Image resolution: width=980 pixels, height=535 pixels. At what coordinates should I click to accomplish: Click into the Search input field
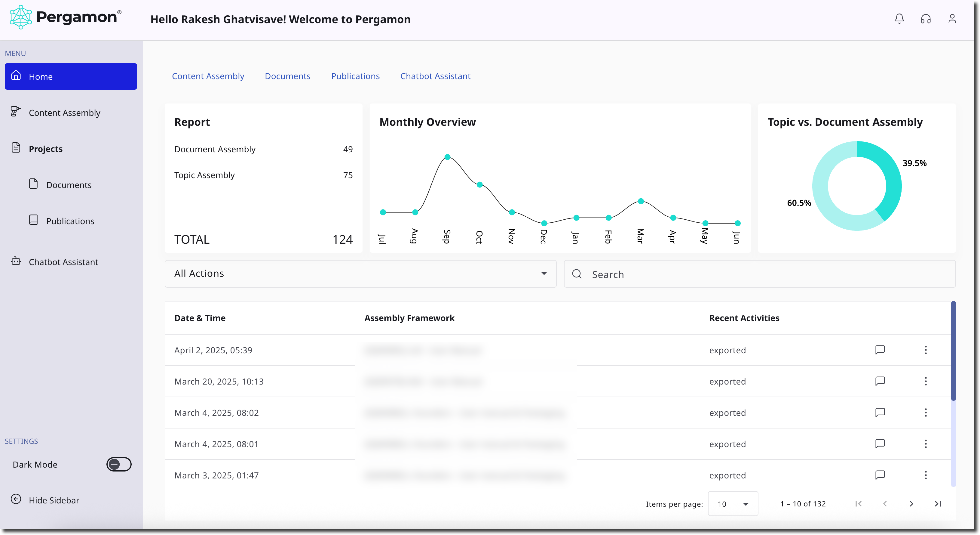[x=759, y=274]
